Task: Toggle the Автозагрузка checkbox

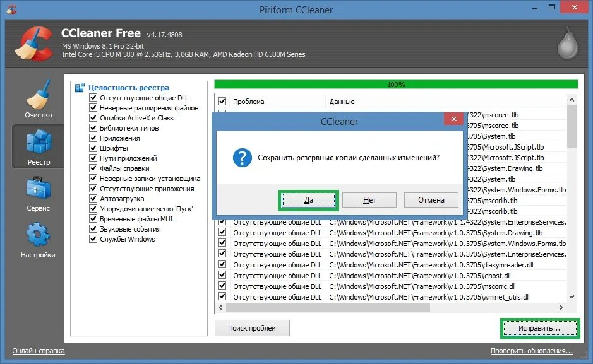Action: 93,198
